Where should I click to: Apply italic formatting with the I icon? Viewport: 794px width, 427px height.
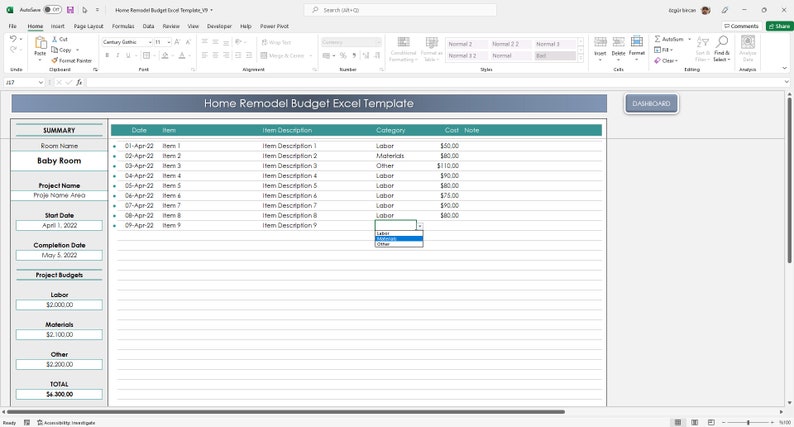click(117, 55)
